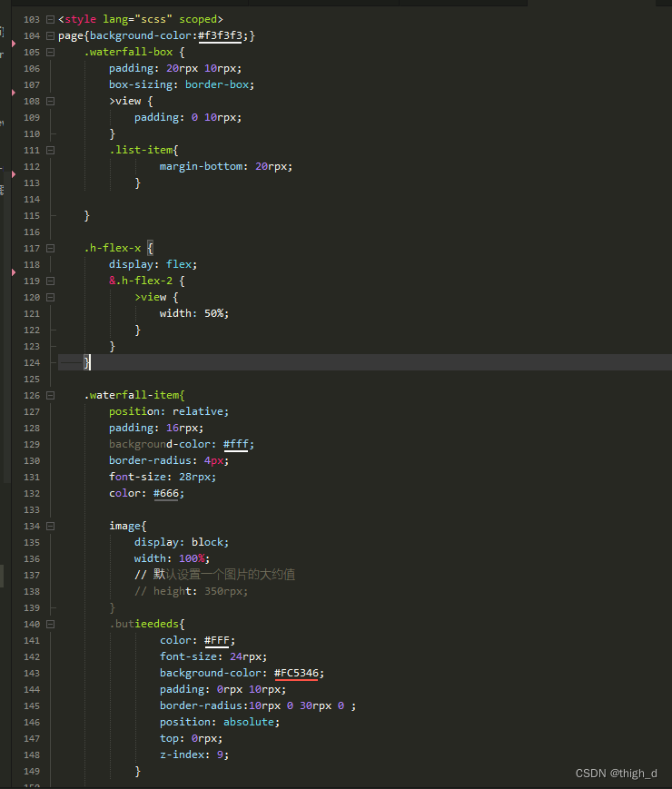This screenshot has width=672, height=789.
Task: Click the 'padding: 16rpx;' declaration
Action: [156, 428]
